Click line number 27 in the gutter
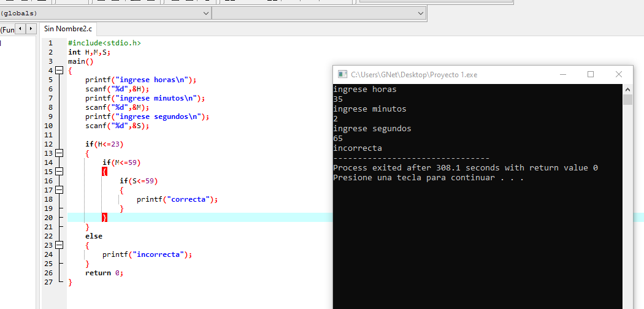 tap(48, 282)
